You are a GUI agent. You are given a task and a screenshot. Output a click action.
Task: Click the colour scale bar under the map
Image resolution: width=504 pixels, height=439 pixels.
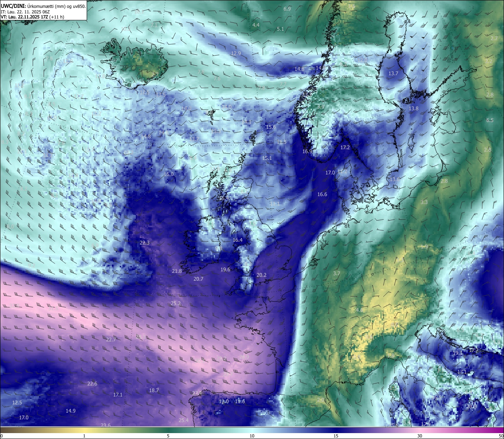point(252,430)
